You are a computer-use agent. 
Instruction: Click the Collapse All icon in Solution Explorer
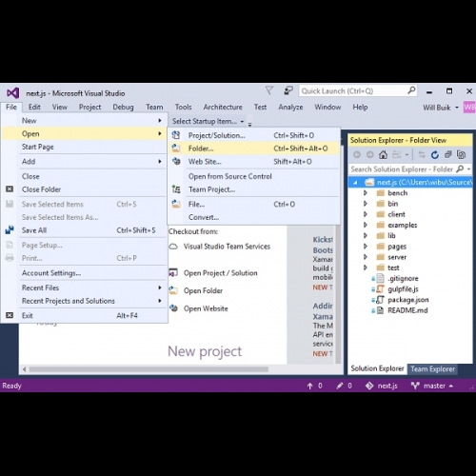click(x=447, y=154)
